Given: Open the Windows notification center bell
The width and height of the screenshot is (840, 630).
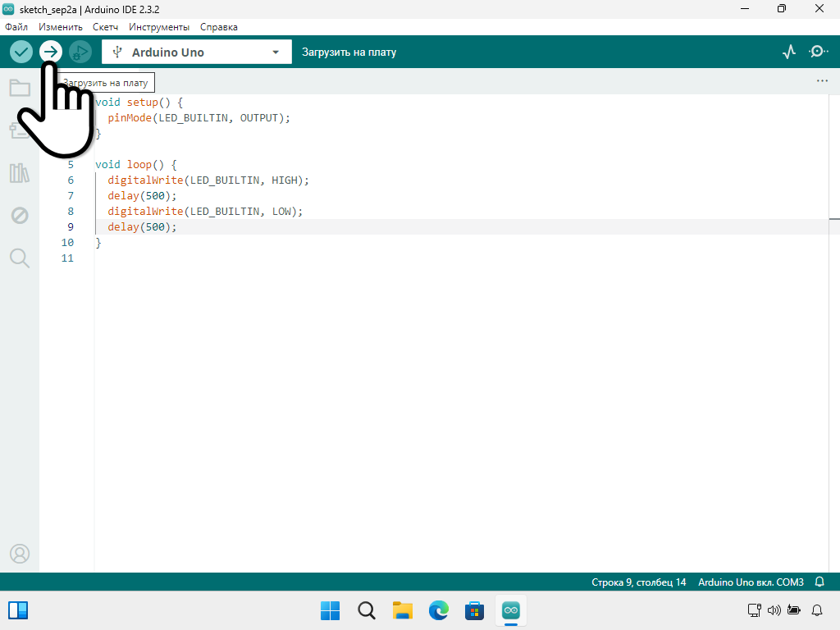Looking at the screenshot, I should [817, 610].
